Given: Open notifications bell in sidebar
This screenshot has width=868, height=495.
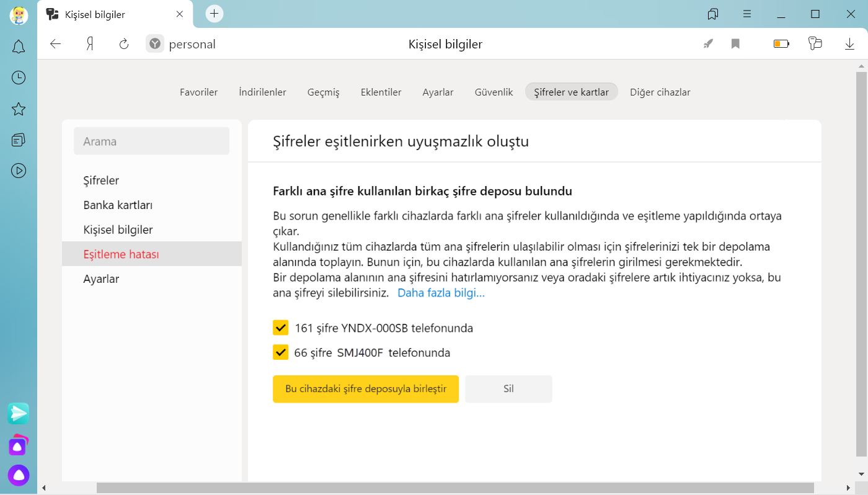Looking at the screenshot, I should click(x=19, y=47).
